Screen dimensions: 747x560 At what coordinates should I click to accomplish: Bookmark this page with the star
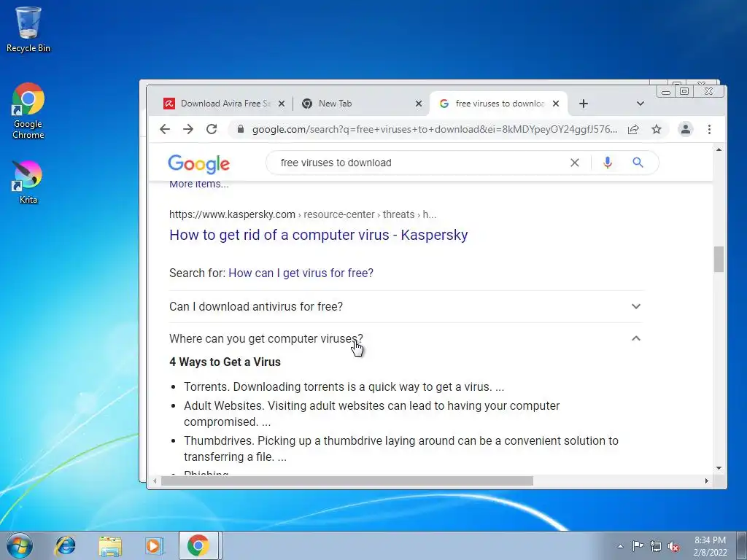(x=657, y=129)
